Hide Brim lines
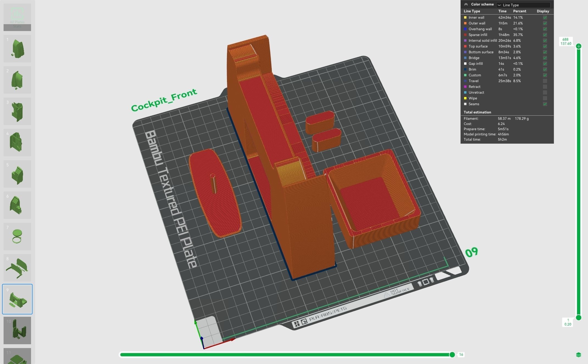The width and height of the screenshot is (588, 364). (x=545, y=70)
